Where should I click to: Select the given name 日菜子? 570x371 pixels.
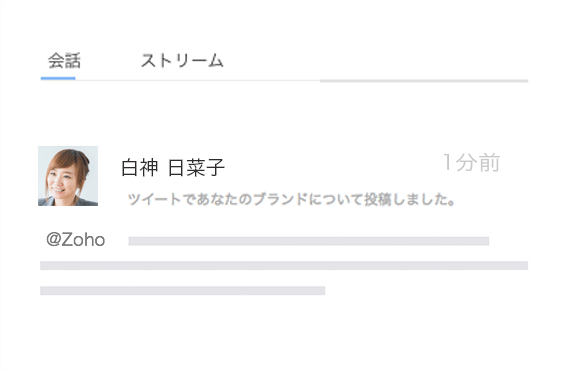(197, 168)
